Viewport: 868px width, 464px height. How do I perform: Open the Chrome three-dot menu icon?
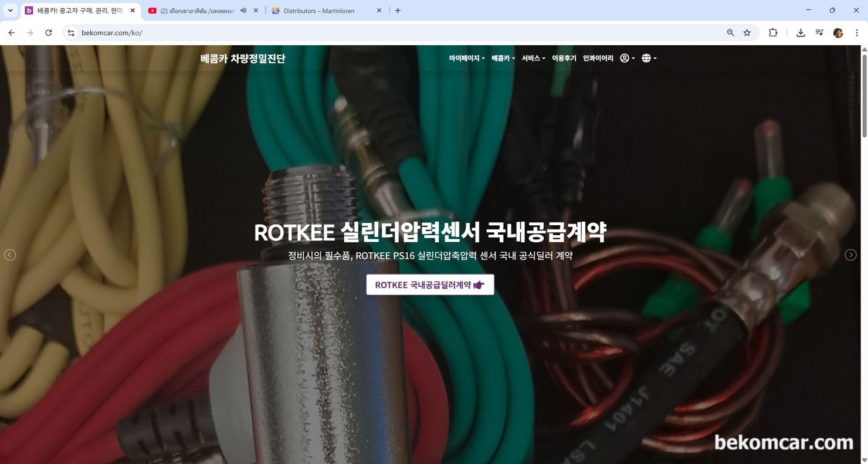857,33
